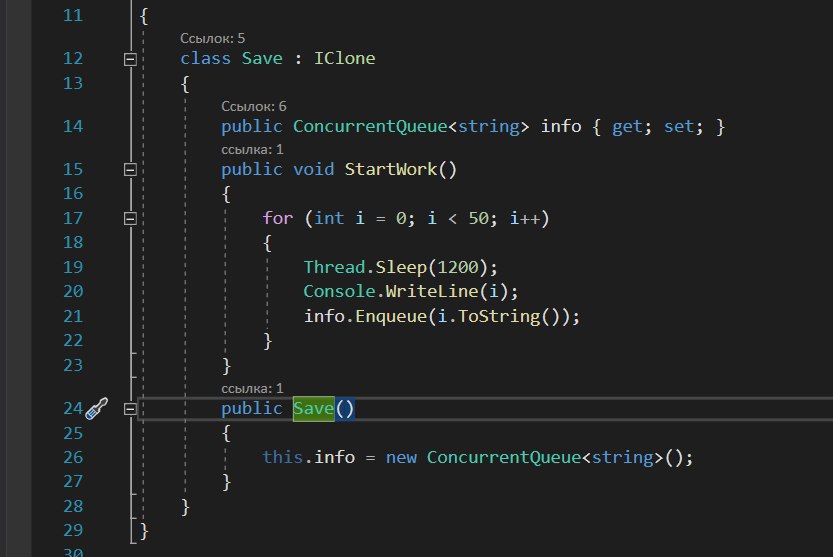833x557 pixels.
Task: Click the new keyword on line 26
Action: coord(401,457)
